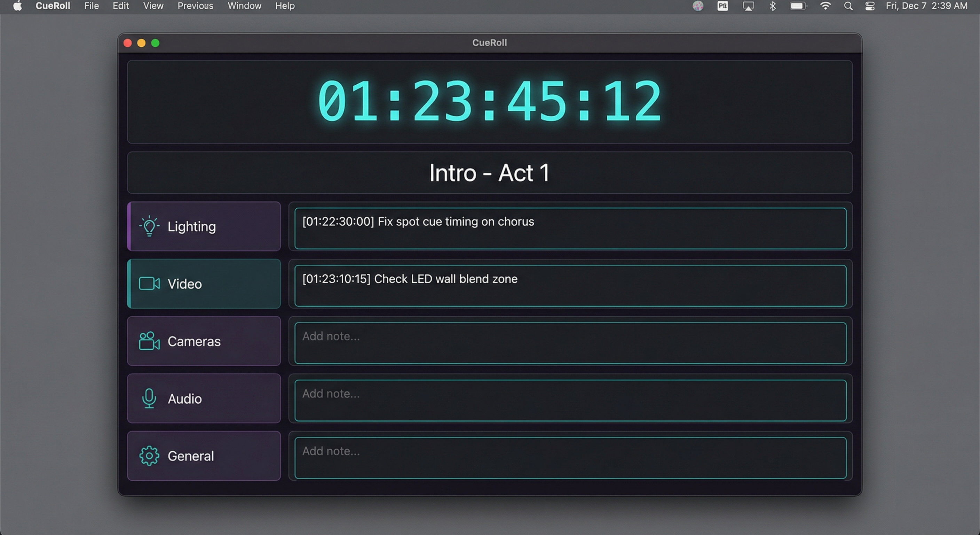Screen dimensions: 980x535
Task: Click the lighting note about spot cue timing
Action: [x=570, y=227]
